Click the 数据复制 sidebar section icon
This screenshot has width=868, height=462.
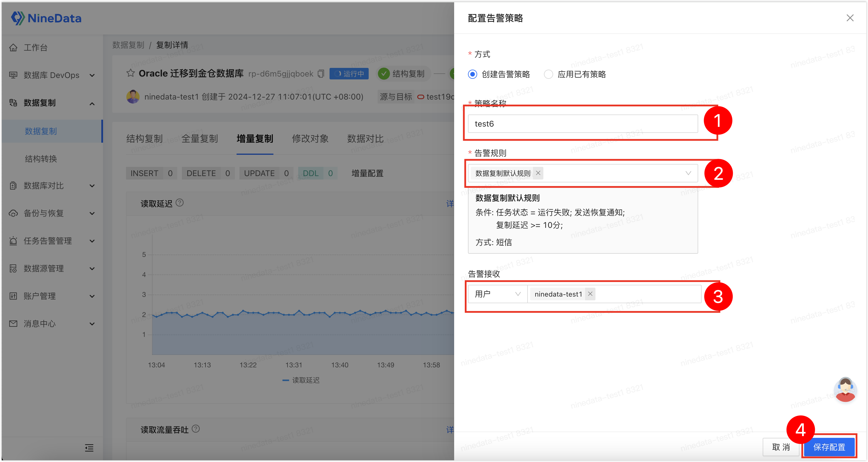pos(13,103)
